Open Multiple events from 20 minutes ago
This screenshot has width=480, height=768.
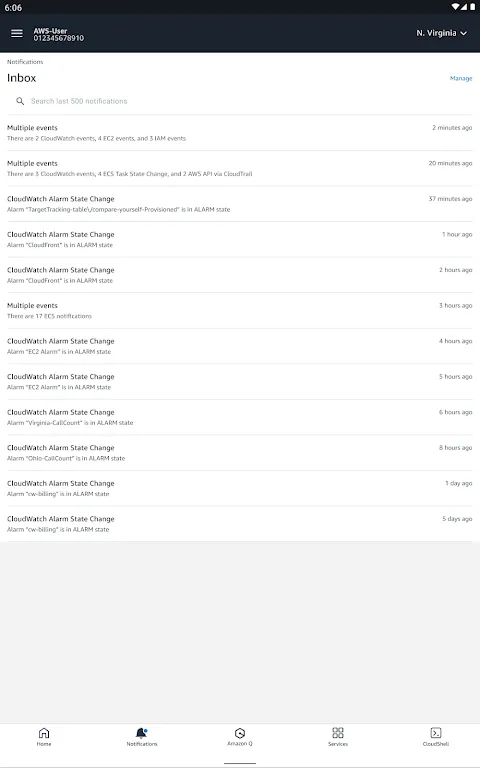pos(240,168)
